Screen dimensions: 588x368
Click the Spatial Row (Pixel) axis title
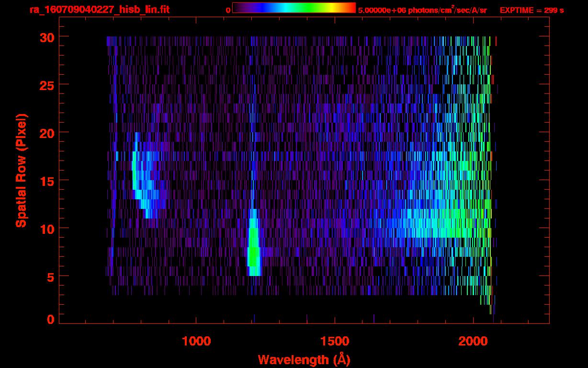pos(22,170)
